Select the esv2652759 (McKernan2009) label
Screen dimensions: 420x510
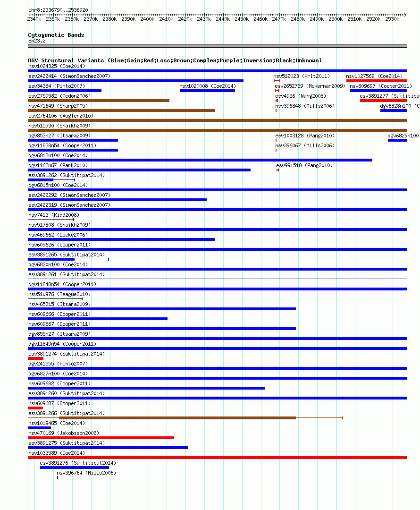pyautogui.click(x=311, y=86)
